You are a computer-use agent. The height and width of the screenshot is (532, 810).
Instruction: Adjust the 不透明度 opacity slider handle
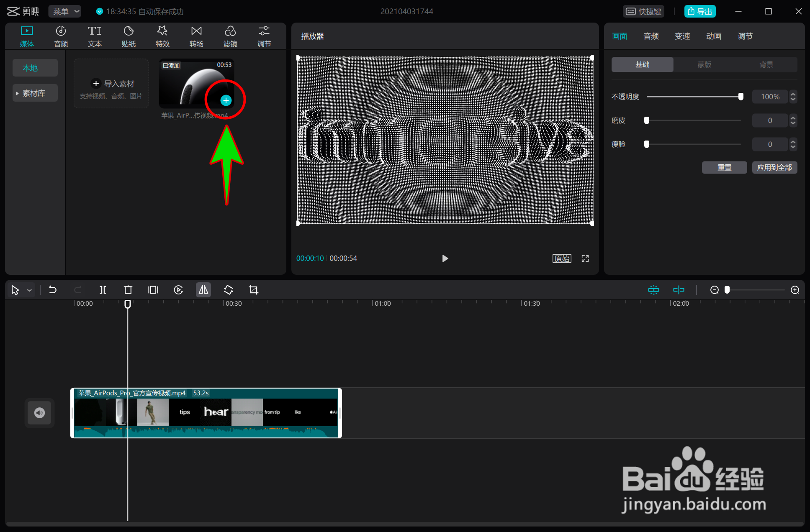(741, 97)
